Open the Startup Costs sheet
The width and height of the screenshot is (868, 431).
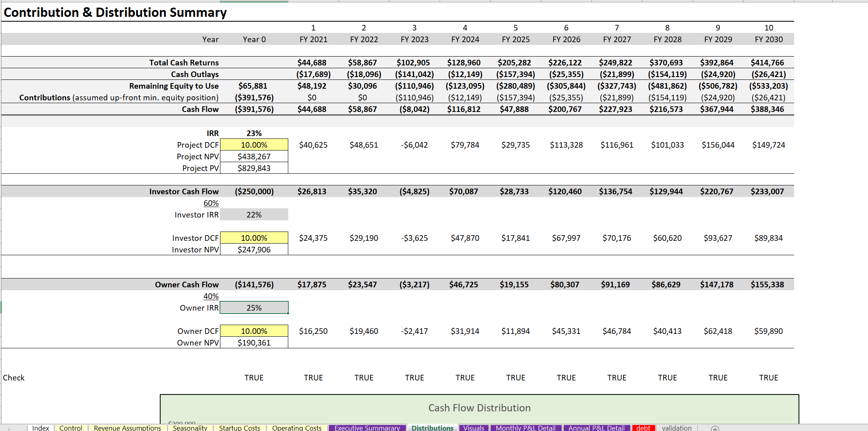pos(239,428)
